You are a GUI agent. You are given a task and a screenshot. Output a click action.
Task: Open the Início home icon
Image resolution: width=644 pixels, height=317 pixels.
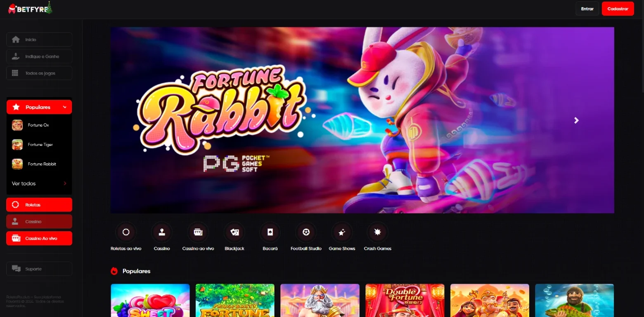pyautogui.click(x=16, y=40)
